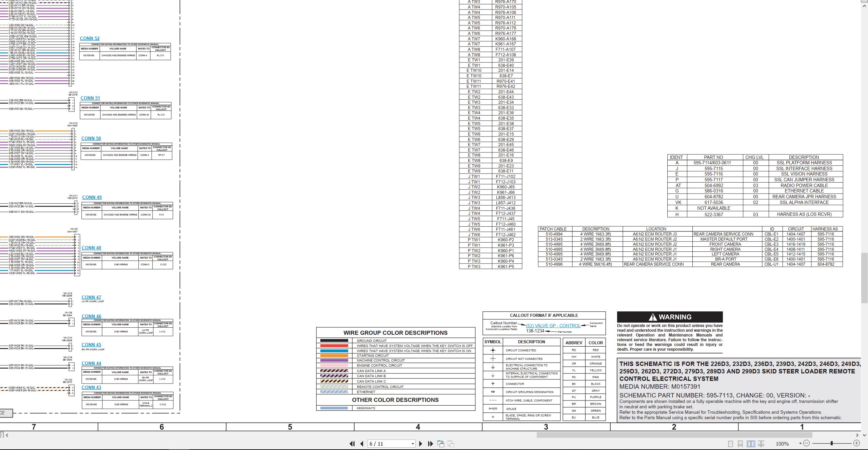Viewport: 868px width, 450px height.
Task: Open the CONN 51 link
Action: point(90,98)
